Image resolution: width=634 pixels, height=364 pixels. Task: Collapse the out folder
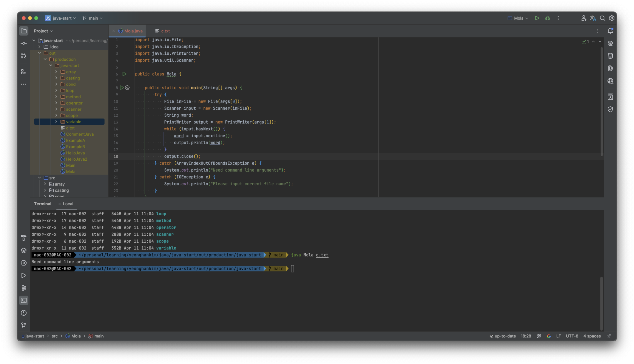coord(39,53)
